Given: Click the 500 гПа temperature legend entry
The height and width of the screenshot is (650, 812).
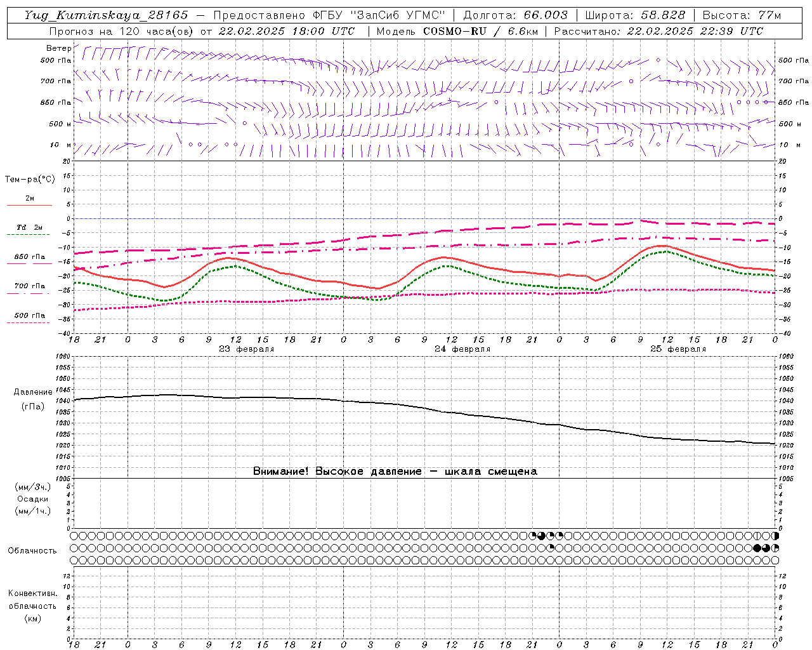Looking at the screenshot, I should tap(30, 315).
